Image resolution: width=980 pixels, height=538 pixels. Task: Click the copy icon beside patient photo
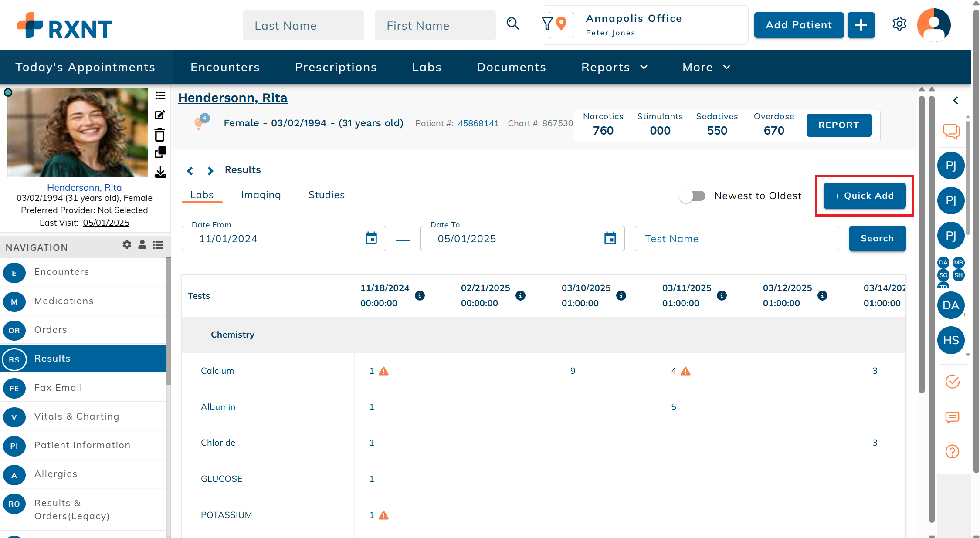[x=160, y=152]
